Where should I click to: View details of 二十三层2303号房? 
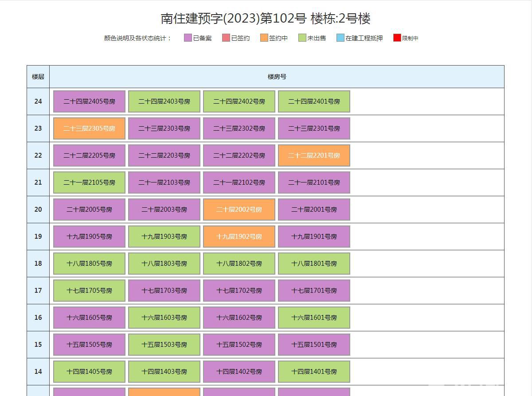click(x=164, y=128)
